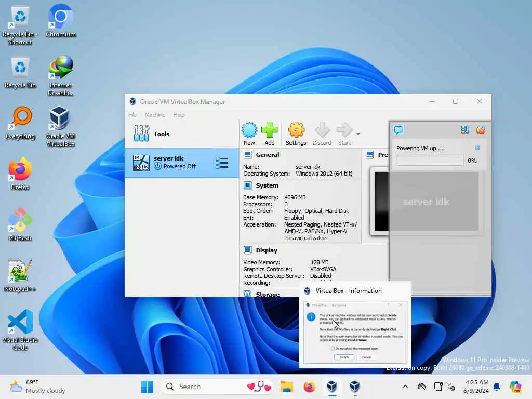
Task: Open the Oracle VM VirtualBox desktop icon
Action: 60,127
